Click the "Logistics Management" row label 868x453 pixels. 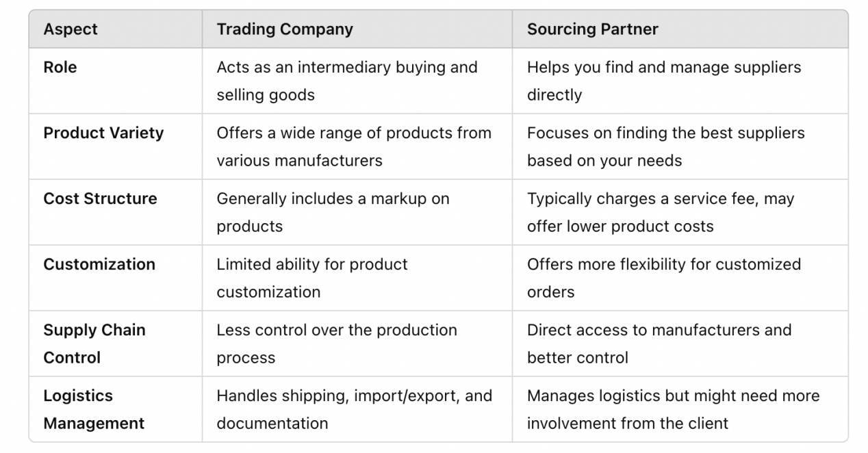click(94, 409)
